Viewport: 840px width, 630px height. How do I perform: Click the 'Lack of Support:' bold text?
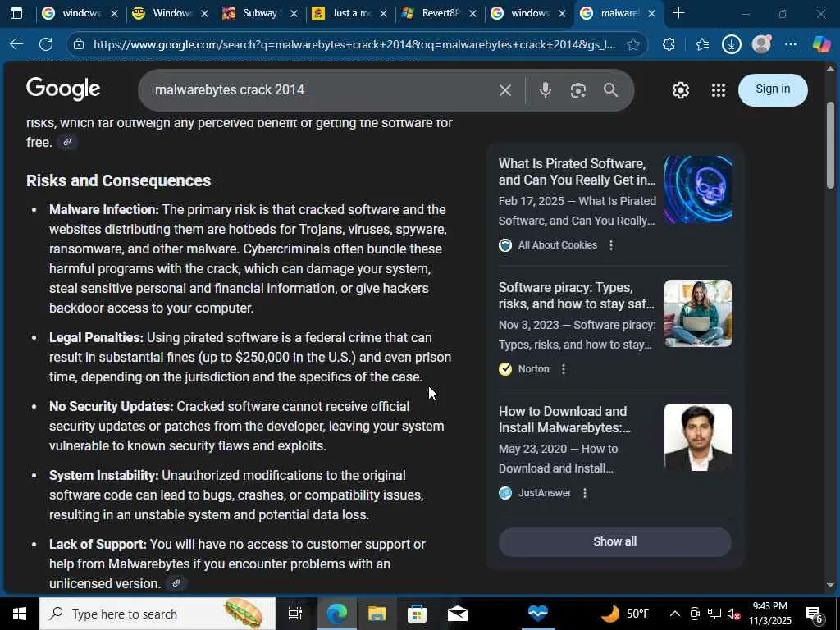98,545
